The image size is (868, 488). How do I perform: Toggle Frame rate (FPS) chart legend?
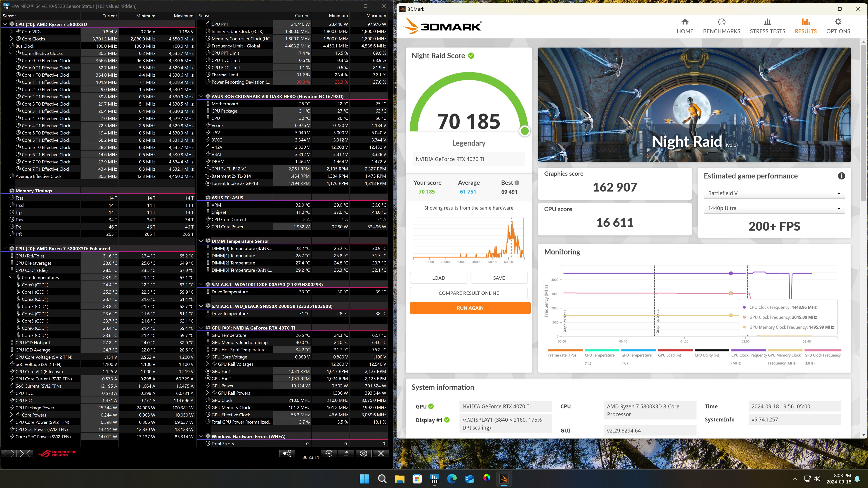click(565, 354)
